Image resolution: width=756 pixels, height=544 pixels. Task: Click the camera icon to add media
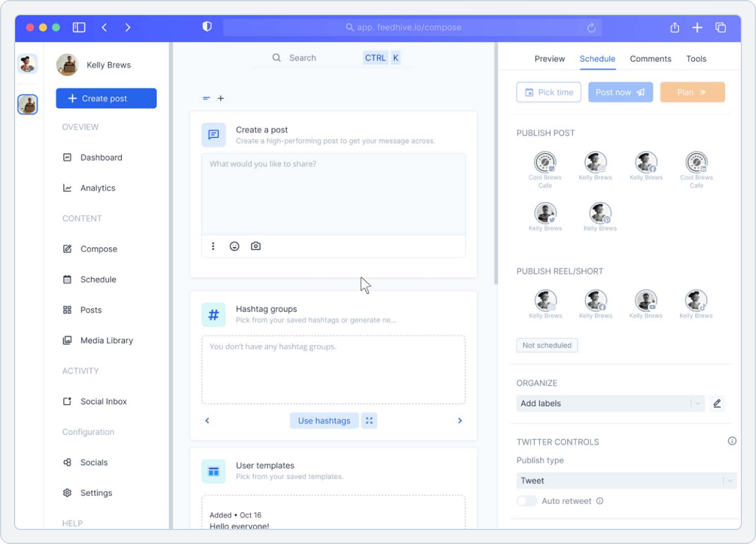(x=255, y=246)
